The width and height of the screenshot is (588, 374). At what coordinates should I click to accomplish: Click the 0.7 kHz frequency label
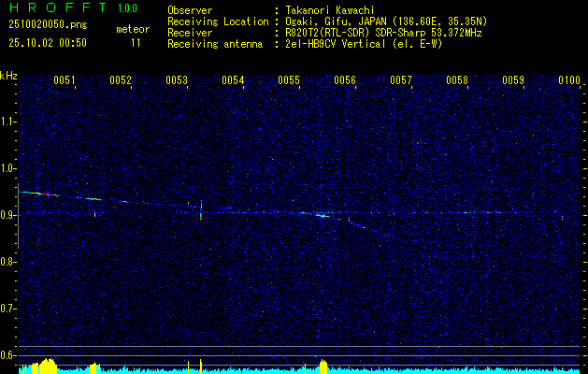9,309
